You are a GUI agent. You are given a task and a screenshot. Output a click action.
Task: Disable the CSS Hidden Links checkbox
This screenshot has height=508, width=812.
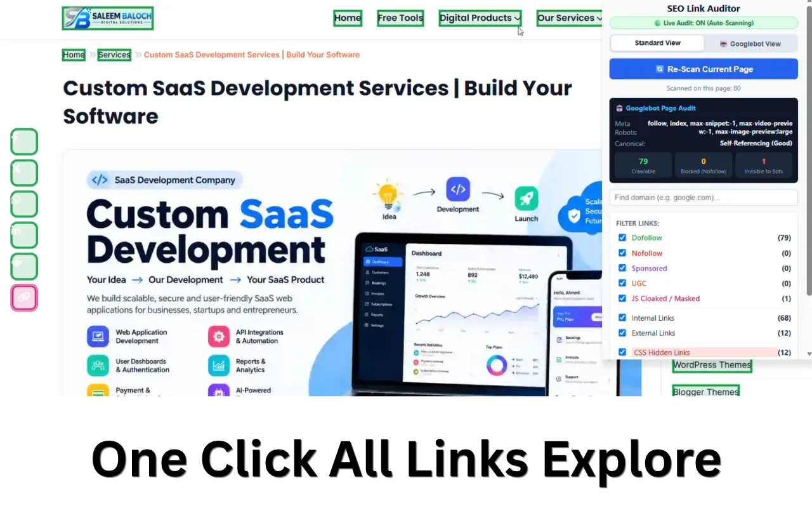pos(622,352)
